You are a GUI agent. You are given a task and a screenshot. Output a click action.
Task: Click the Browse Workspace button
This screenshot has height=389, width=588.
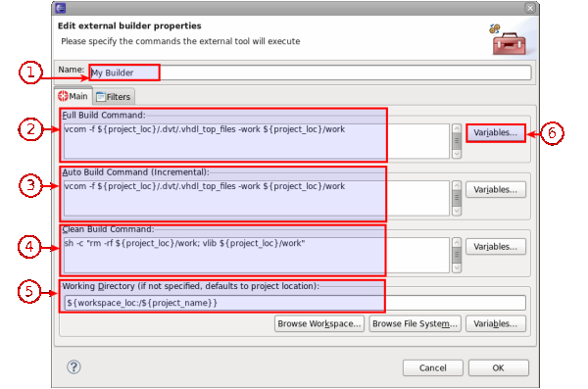pos(319,323)
